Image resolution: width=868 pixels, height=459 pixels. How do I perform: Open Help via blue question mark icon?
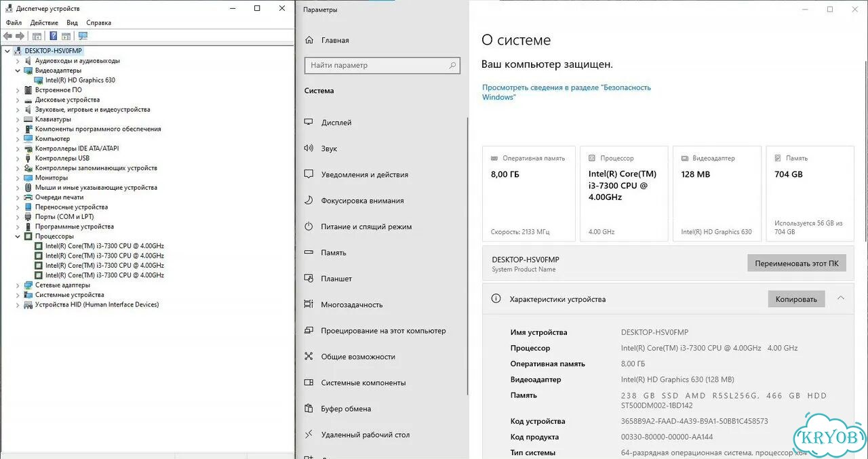click(x=53, y=36)
